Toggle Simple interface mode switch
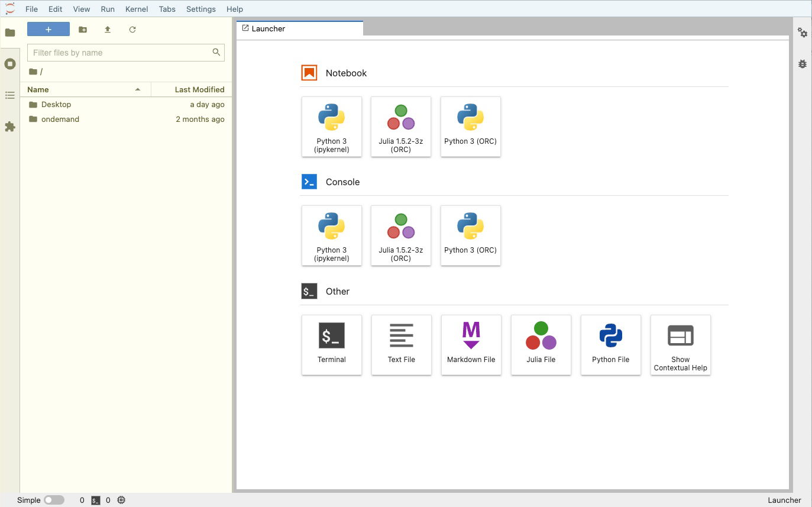 [x=54, y=500]
